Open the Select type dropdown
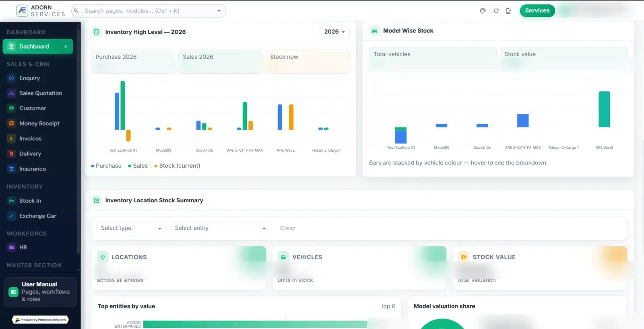The image size is (644, 329). point(131,228)
